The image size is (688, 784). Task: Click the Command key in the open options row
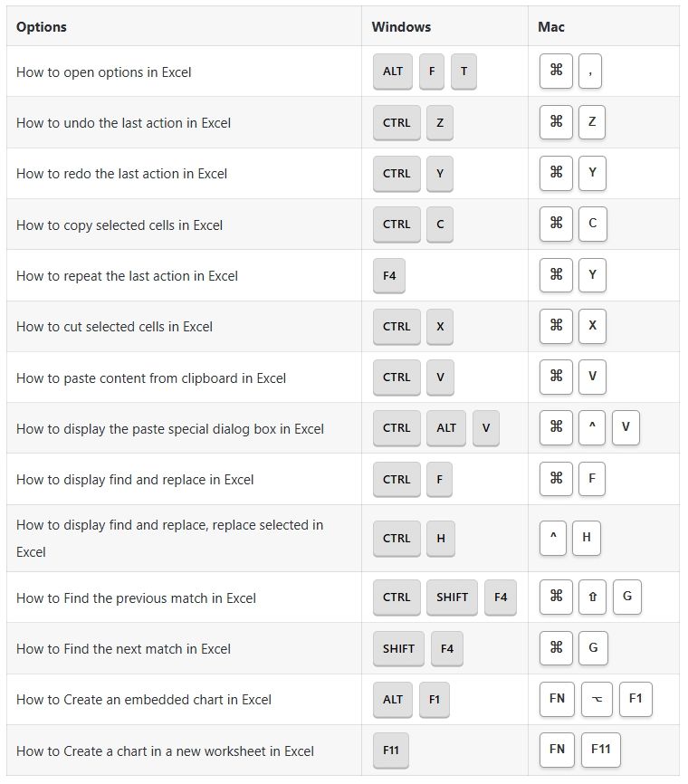(x=556, y=72)
